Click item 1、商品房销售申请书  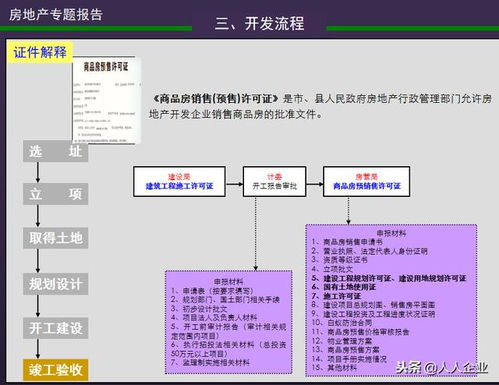click(x=347, y=242)
